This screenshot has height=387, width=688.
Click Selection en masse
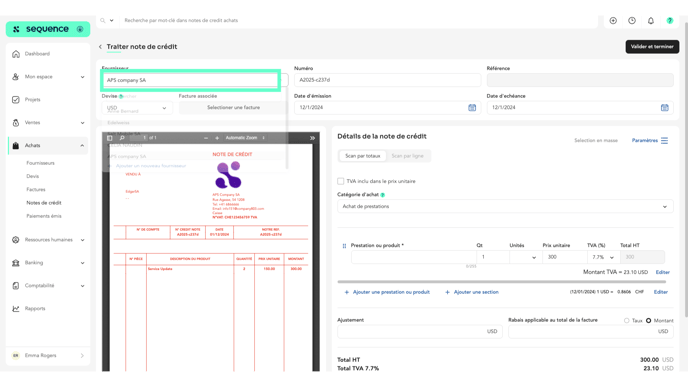[x=596, y=140]
